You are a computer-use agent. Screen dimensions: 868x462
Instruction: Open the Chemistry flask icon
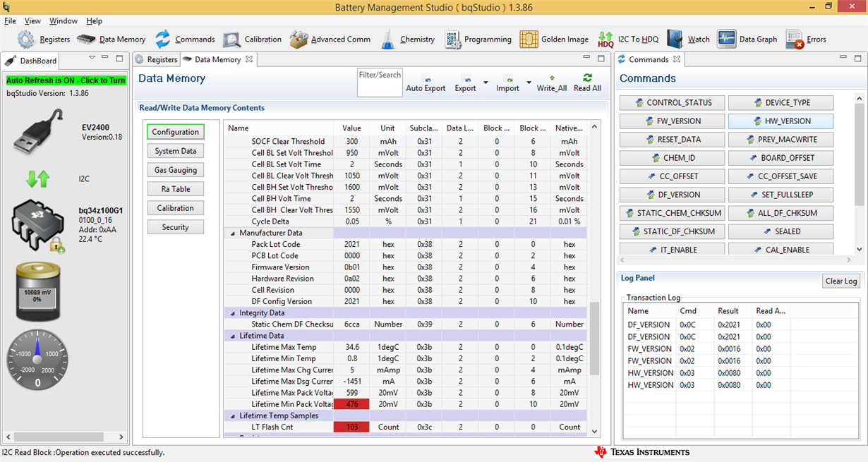[x=387, y=39]
